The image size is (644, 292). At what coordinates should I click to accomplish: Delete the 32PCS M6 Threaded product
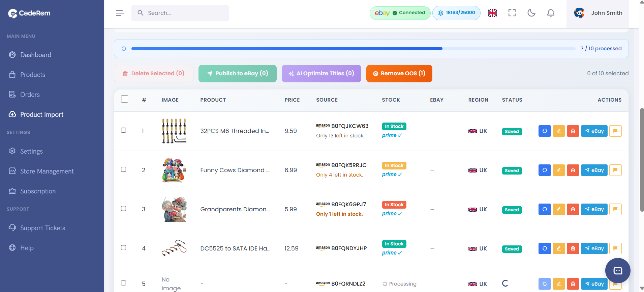573,131
